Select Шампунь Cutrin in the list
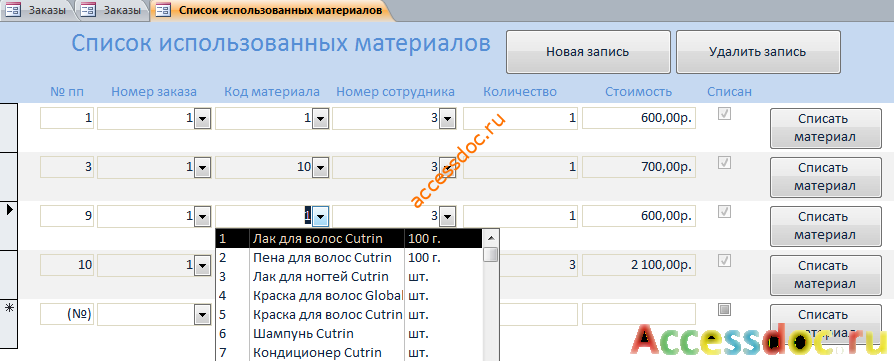The height and width of the screenshot is (361, 894). coord(349,334)
